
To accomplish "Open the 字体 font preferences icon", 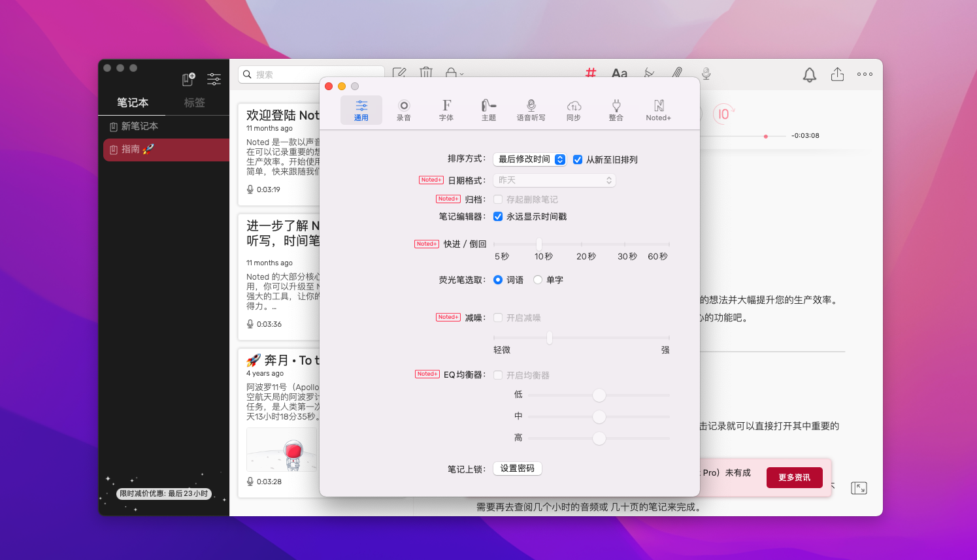I will pyautogui.click(x=446, y=110).
